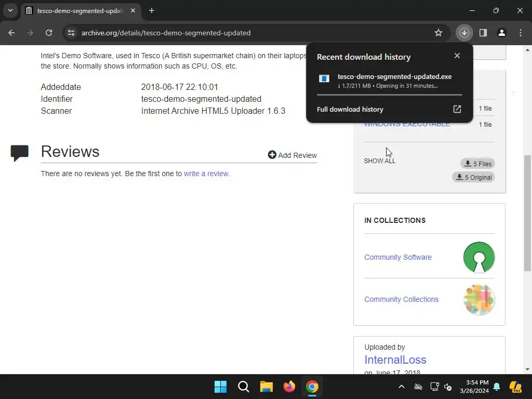
Task: Show hidden system tray icons
Action: [402, 387]
